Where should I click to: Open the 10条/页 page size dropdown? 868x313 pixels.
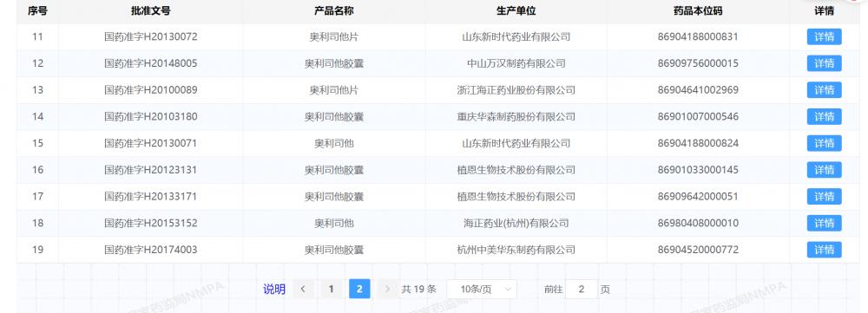click(482, 289)
